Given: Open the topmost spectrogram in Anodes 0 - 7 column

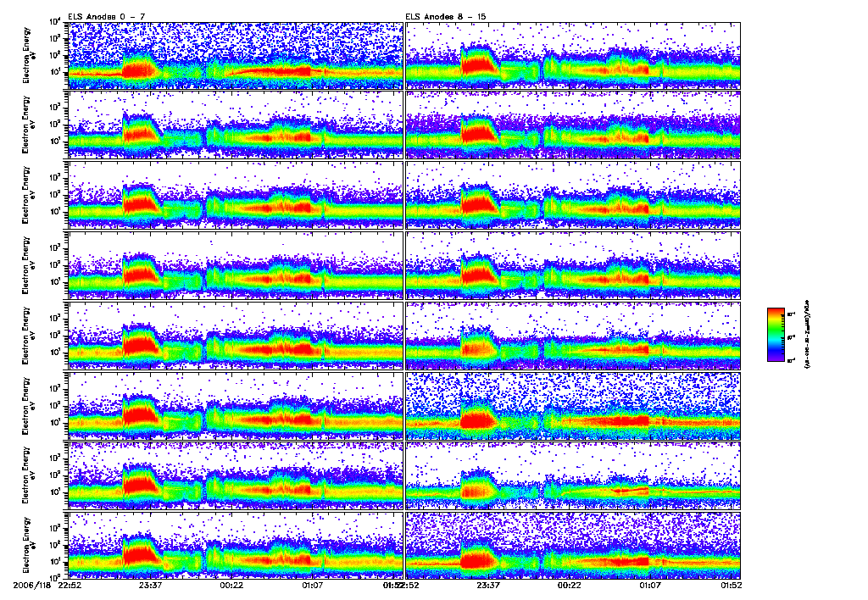Looking at the screenshot, I should (236, 56).
